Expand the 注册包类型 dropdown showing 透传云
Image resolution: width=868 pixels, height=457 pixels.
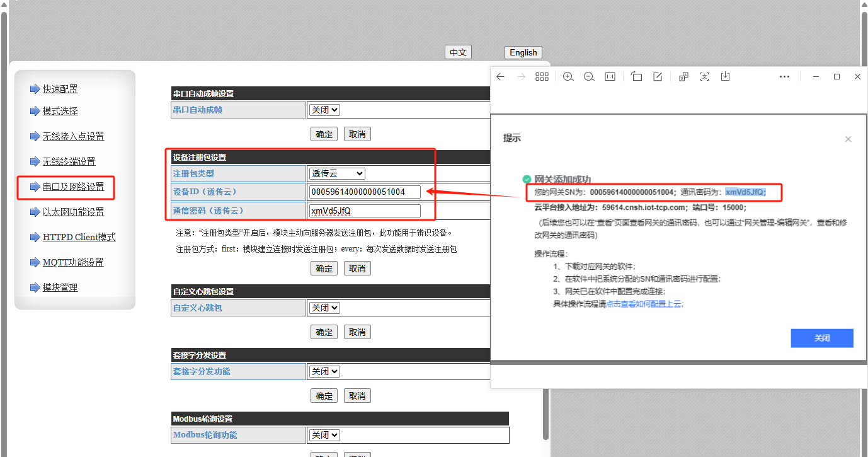click(337, 173)
